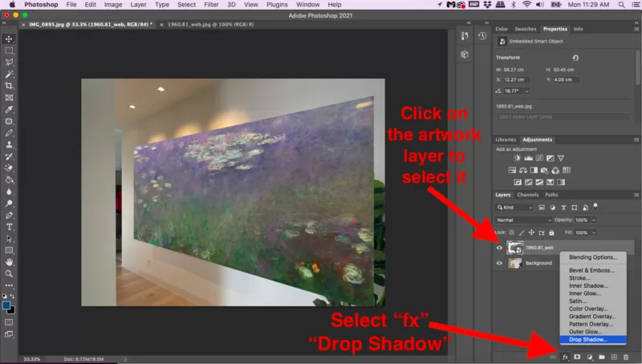The image size is (642, 364).
Task: Toggle the layer filter on/off switch
Action: tap(595, 206)
